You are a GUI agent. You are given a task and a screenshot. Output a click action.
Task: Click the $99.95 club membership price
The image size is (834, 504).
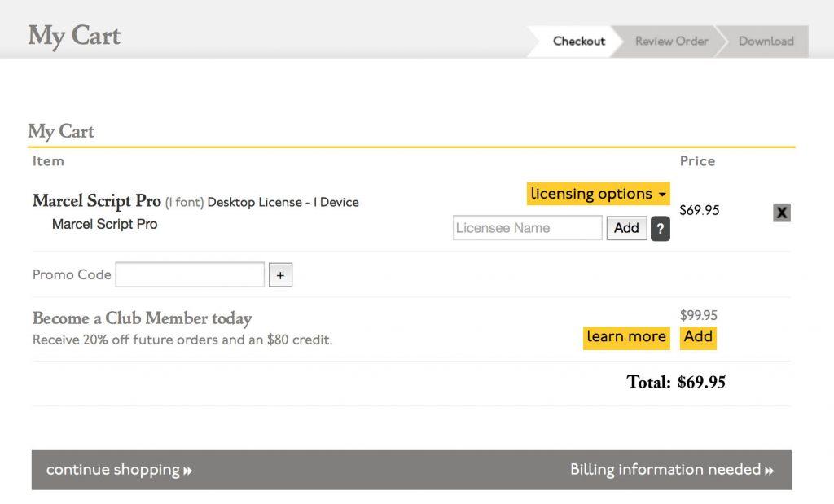pos(698,315)
